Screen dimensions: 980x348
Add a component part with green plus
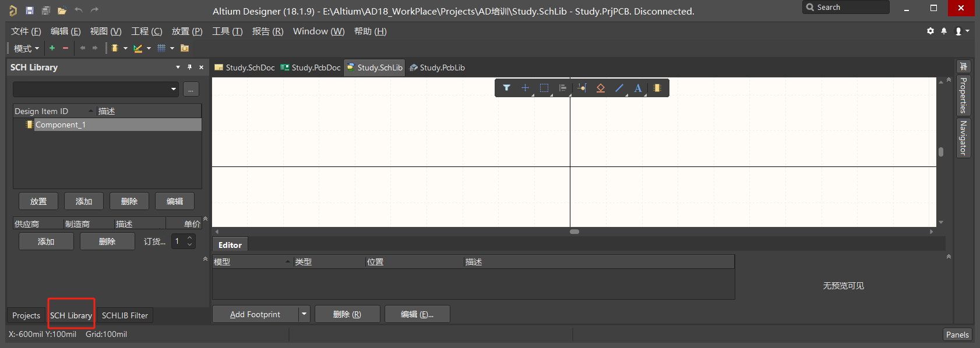[52, 48]
